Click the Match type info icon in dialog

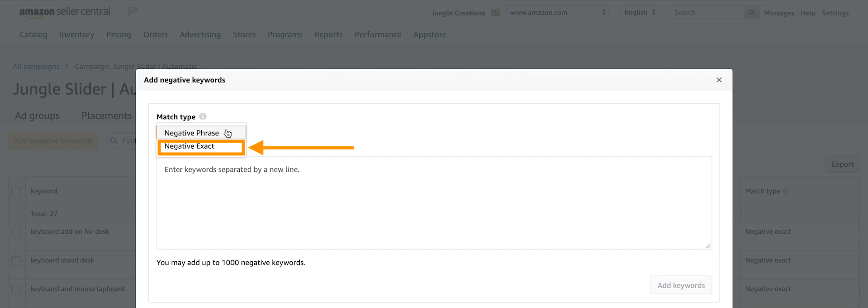203,116
